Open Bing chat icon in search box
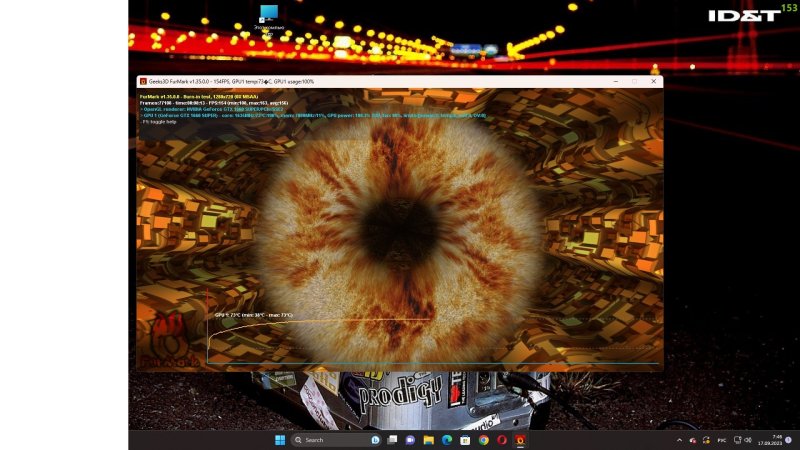 click(376, 440)
